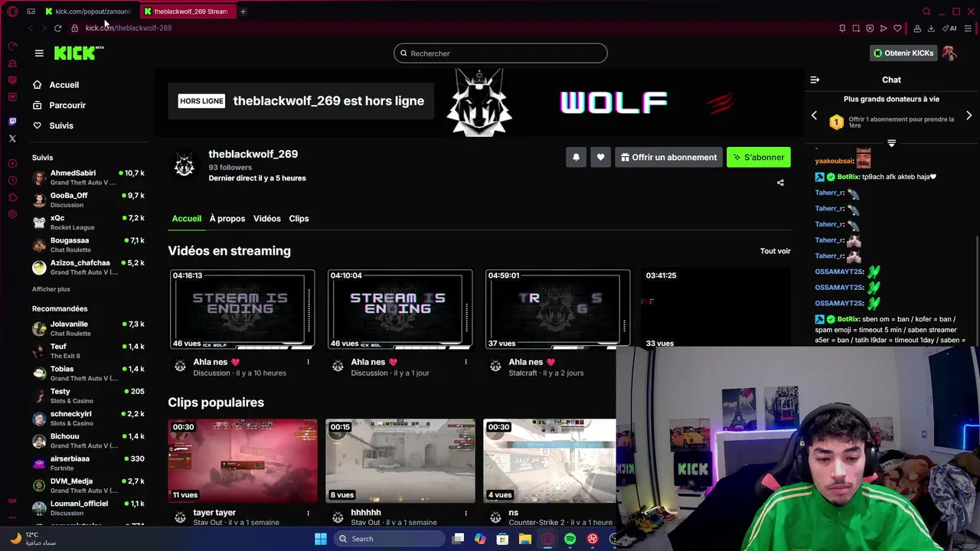The width and height of the screenshot is (980, 551).
Task: Open the browser AI assistant icon
Action: coord(951,28)
